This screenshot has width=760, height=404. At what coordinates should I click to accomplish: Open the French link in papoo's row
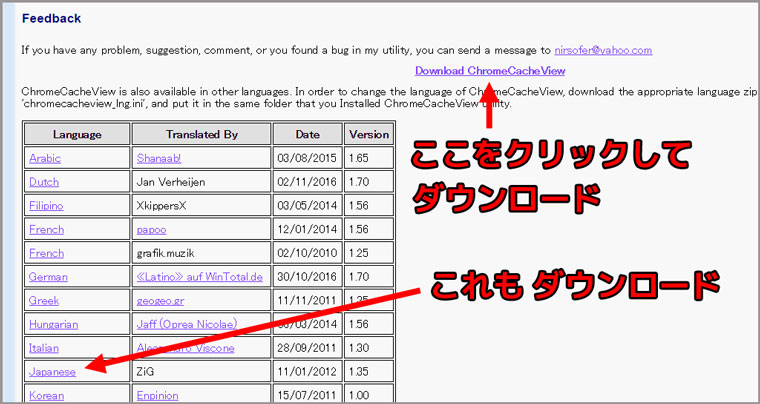point(46,229)
